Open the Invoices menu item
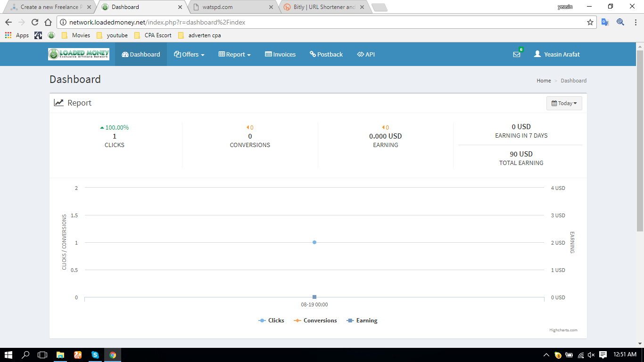This screenshot has height=362, width=644. tap(280, 54)
